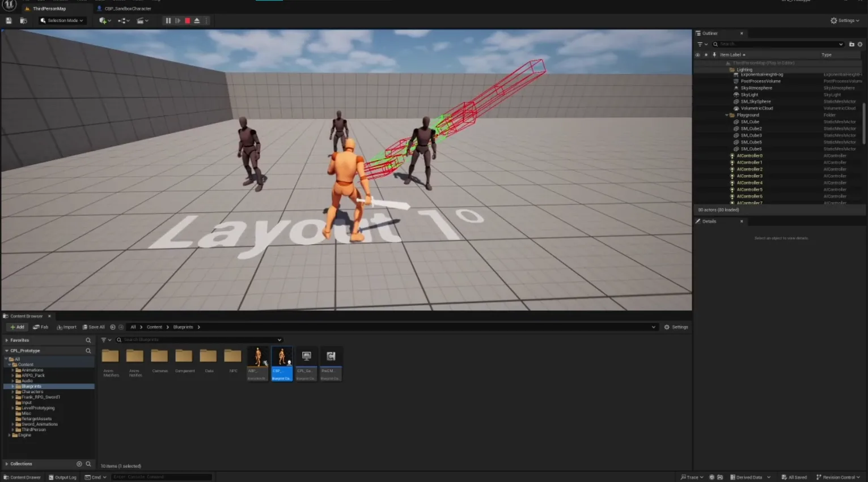
Task: Select PostProcessVolume in the Outliner
Action: [760, 81]
